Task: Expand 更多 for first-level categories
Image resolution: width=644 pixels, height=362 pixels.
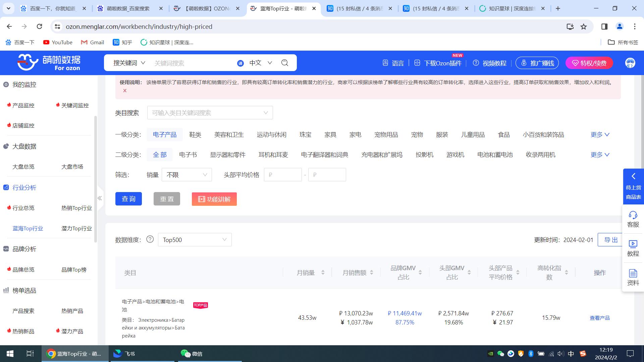Action: pyautogui.click(x=599, y=134)
